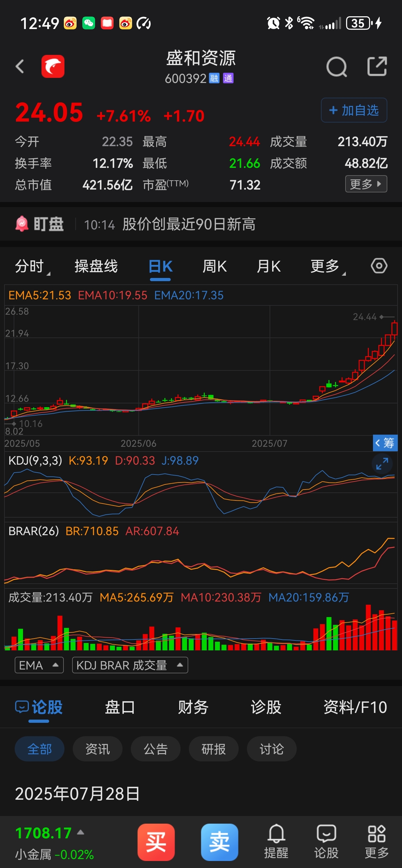Select the 研报 filter chip
The height and width of the screenshot is (868, 402).
214,749
